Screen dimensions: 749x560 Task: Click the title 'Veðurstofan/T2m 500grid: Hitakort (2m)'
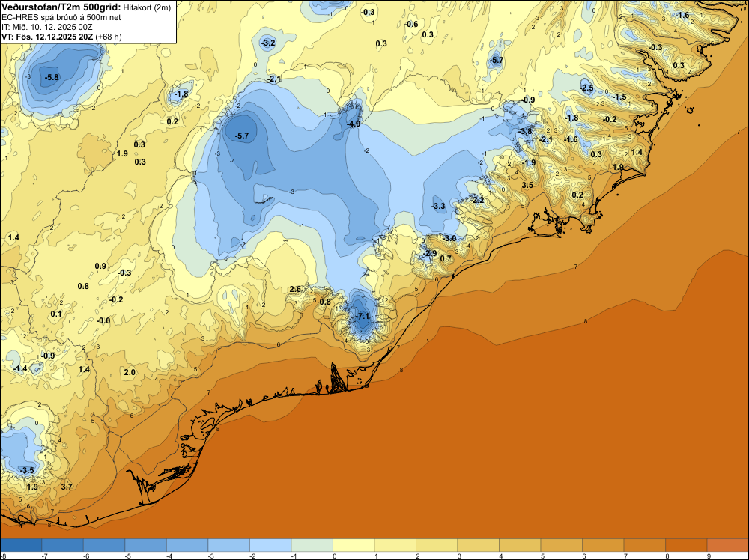tap(85, 7)
